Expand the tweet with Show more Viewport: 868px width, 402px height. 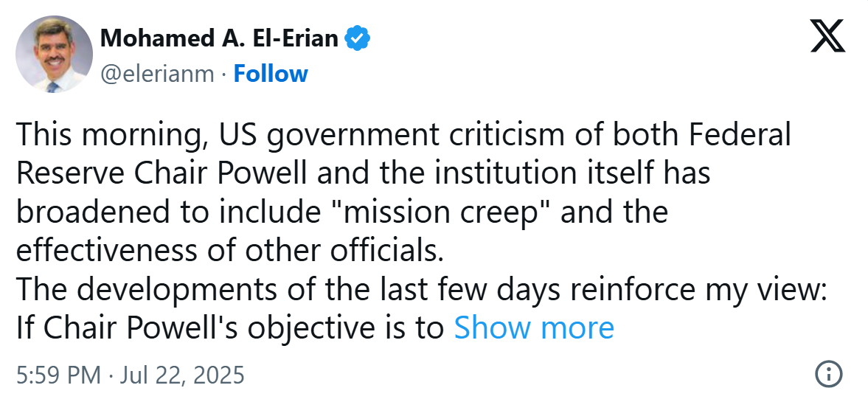coord(533,328)
